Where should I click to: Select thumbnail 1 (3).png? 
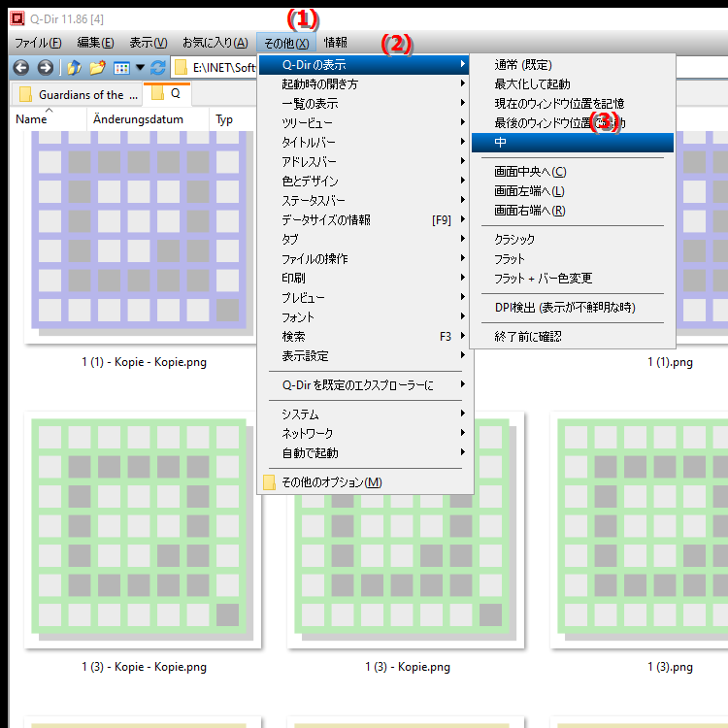[639, 530]
